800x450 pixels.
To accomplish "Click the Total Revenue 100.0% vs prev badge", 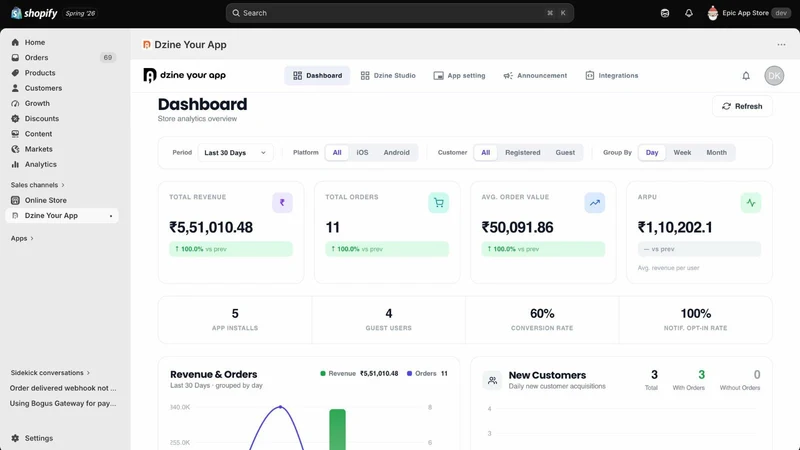I will click(x=231, y=249).
